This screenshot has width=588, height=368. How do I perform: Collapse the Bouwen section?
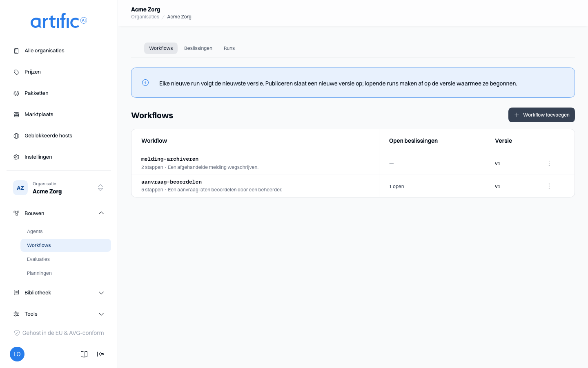(101, 213)
